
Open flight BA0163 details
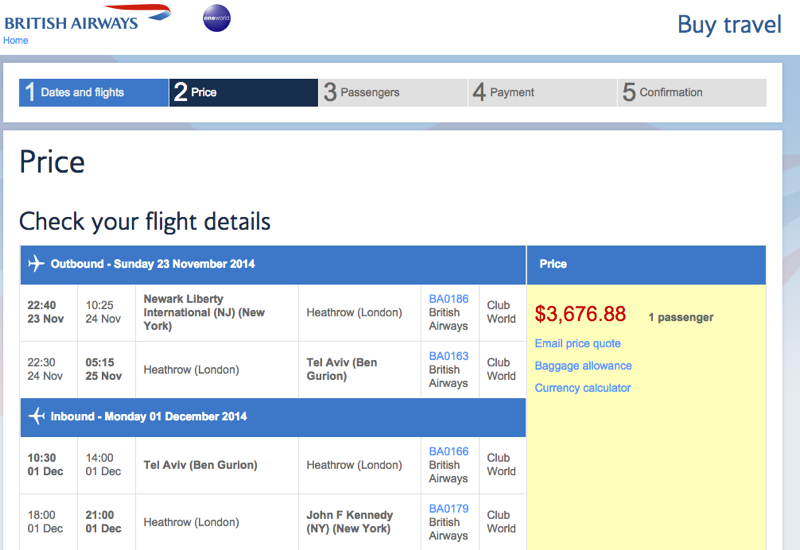coord(448,356)
